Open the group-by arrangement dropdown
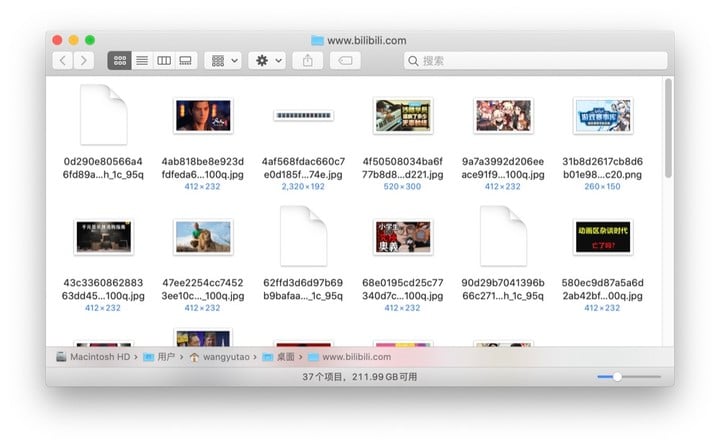The height and width of the screenshot is (447, 720). point(223,61)
